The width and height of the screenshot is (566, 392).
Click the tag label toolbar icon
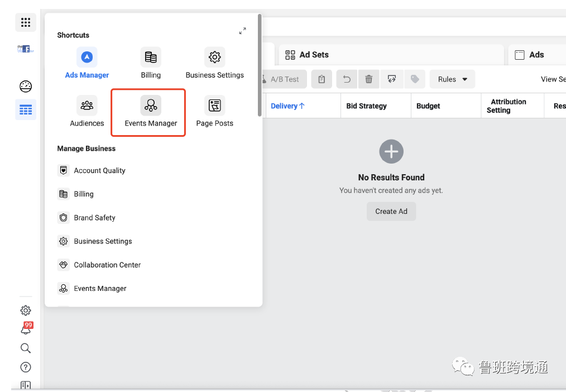click(415, 79)
